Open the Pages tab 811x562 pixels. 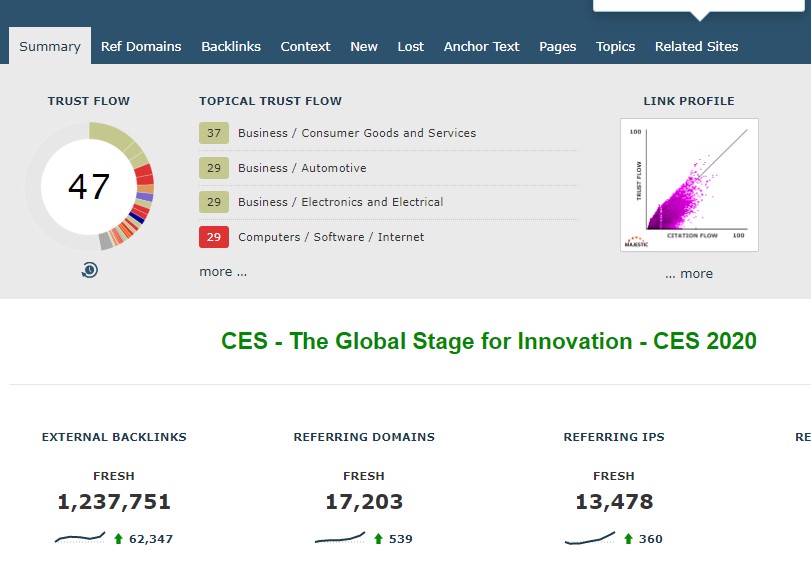point(557,47)
